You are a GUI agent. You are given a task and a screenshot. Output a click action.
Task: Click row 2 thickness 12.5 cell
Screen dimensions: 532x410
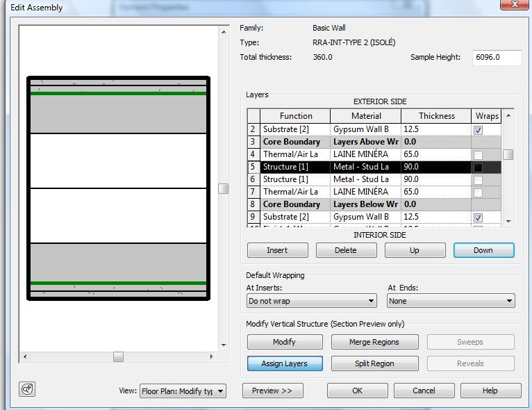pos(436,129)
